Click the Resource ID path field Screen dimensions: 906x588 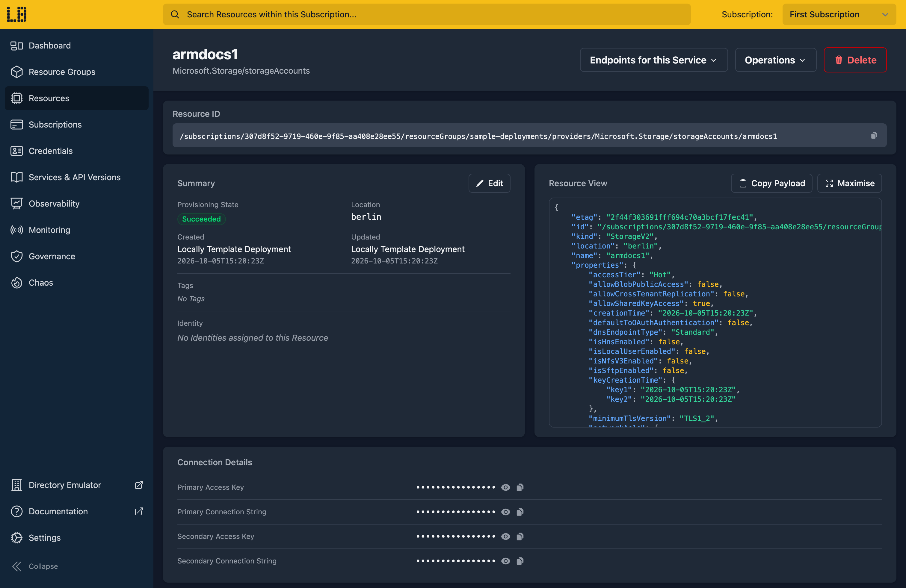point(529,135)
